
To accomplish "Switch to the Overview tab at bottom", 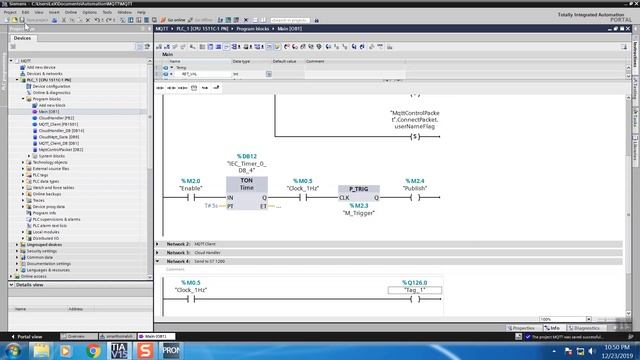I will (x=79, y=337).
